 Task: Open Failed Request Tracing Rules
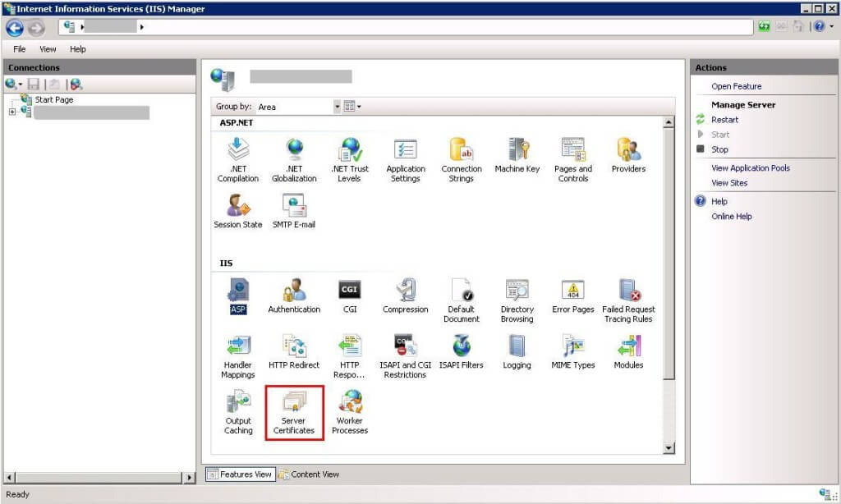[x=628, y=300]
